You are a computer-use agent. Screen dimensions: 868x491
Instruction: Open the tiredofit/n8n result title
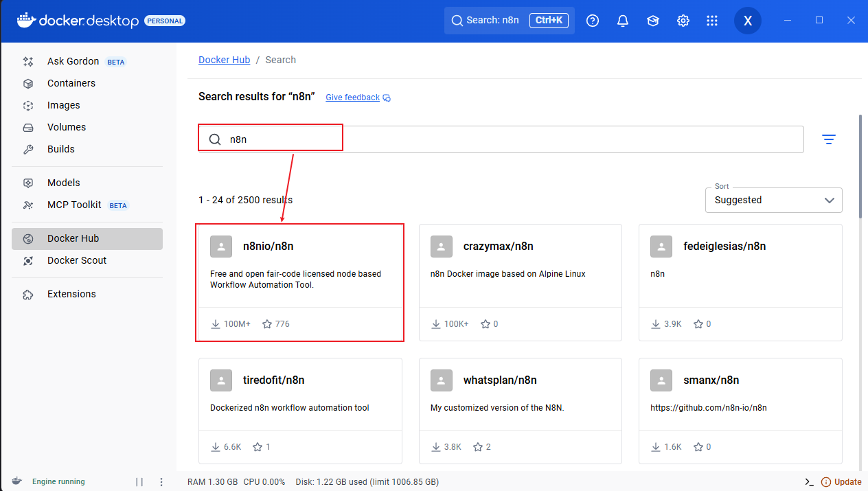273,380
